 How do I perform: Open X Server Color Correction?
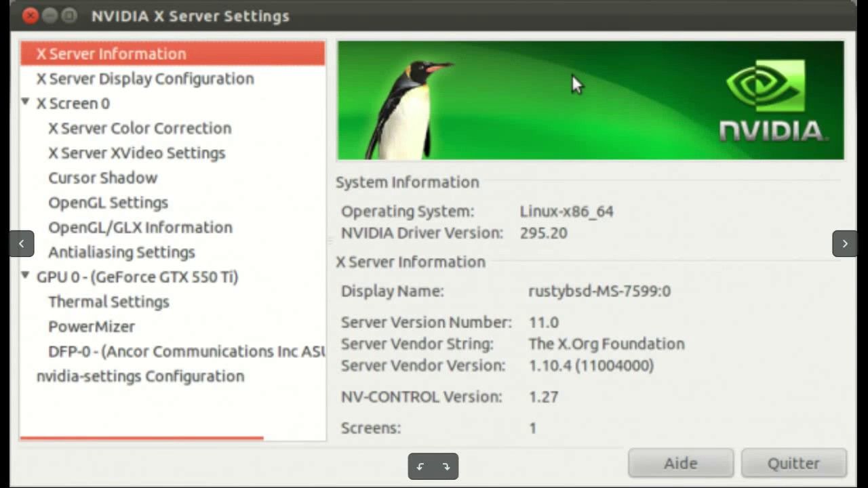point(140,128)
